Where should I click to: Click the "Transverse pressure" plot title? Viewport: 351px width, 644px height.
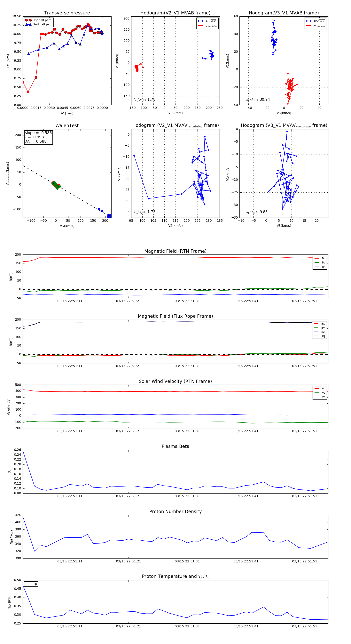click(x=67, y=13)
